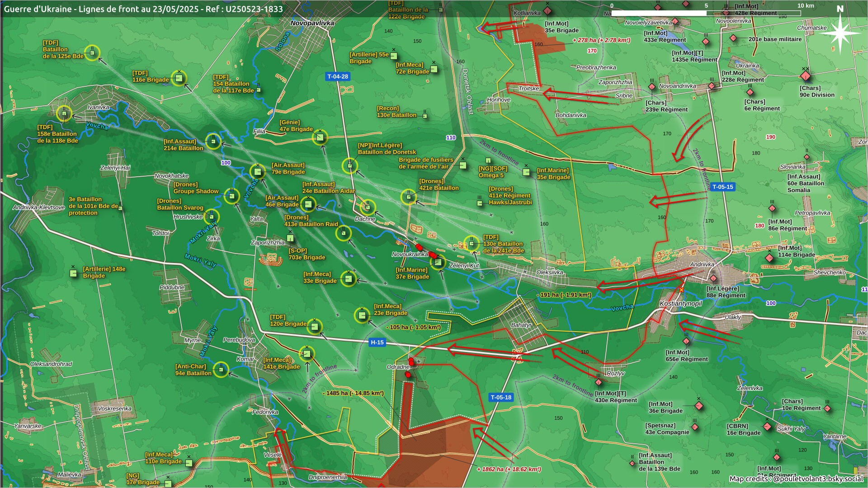Click the 23e Brigade unit icon
Image resolution: width=868 pixels, height=488 pixels.
(362, 315)
